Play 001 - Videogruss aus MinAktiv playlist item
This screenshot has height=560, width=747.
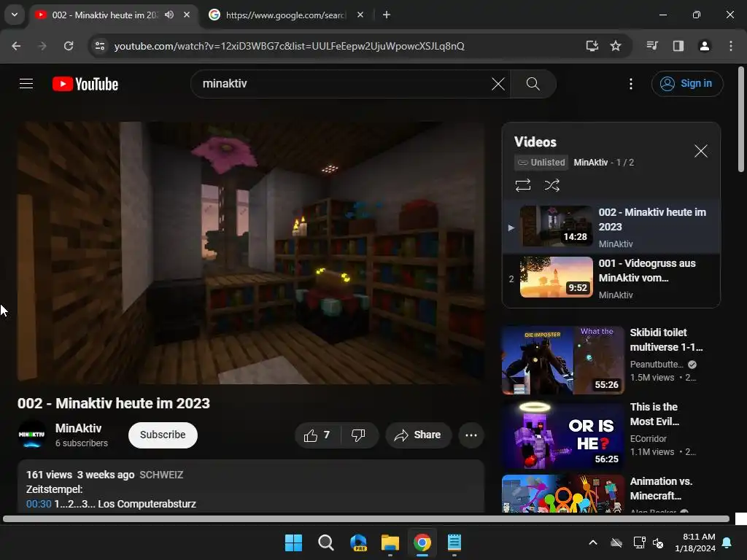coord(611,279)
